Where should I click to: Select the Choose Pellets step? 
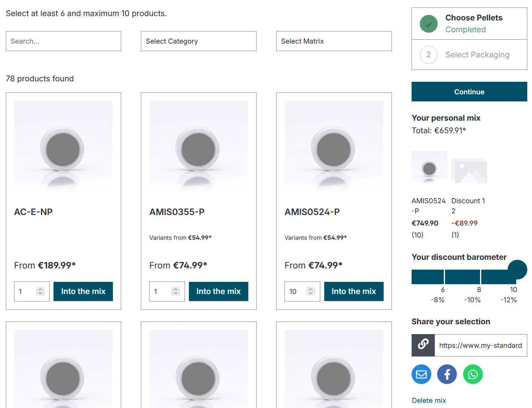pyautogui.click(x=473, y=17)
